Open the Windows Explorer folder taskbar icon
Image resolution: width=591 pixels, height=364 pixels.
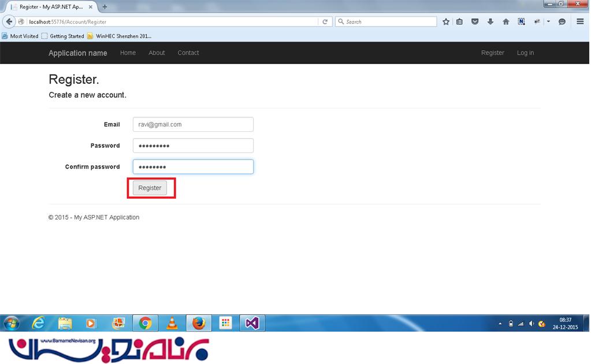[65, 324]
